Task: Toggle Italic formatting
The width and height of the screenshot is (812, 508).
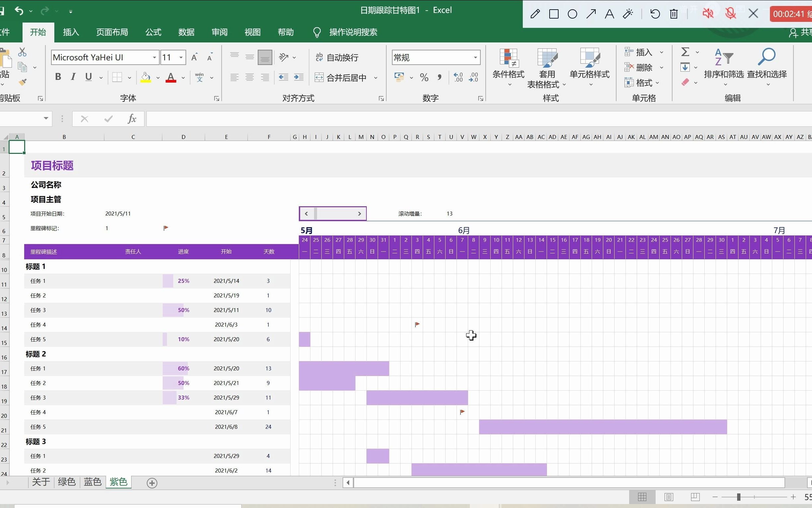Action: click(x=73, y=77)
